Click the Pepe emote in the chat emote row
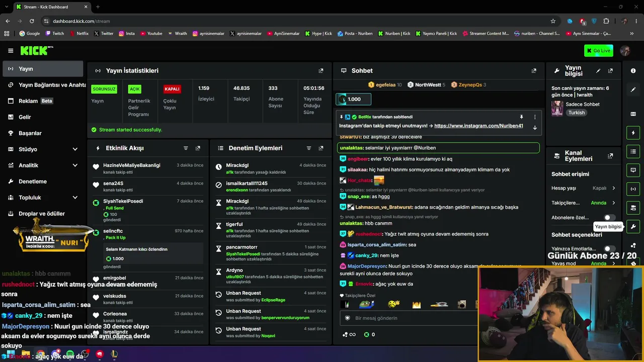Image resolution: width=644 pixels, height=362 pixels. (367, 304)
